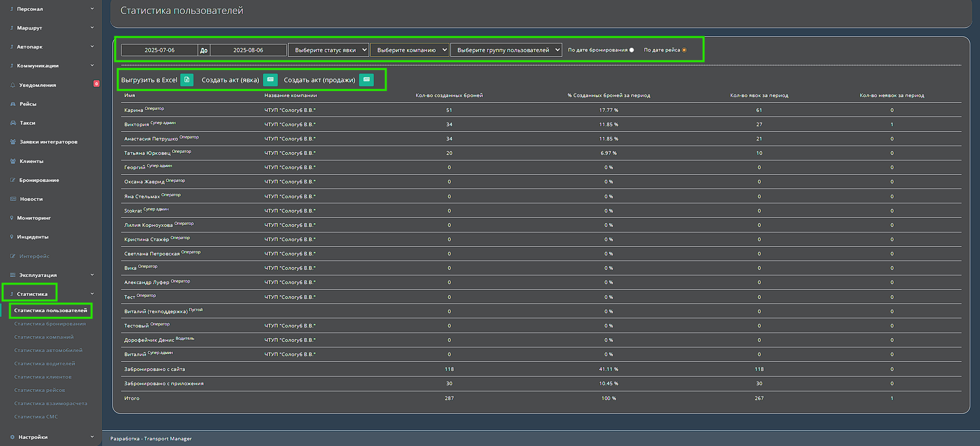Open the Выберите компанию dropdown

410,50
